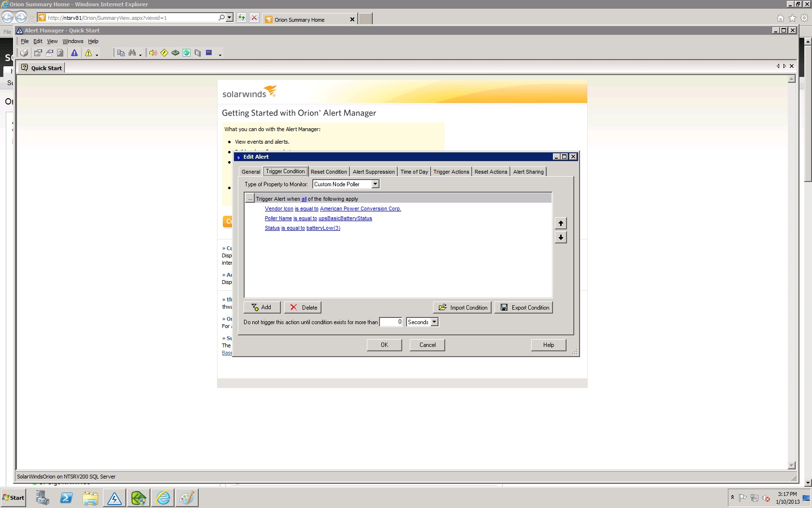Screen dimensions: 812x508
Task: Open Type of Property to Monitor dropdown
Action: pyautogui.click(x=375, y=184)
